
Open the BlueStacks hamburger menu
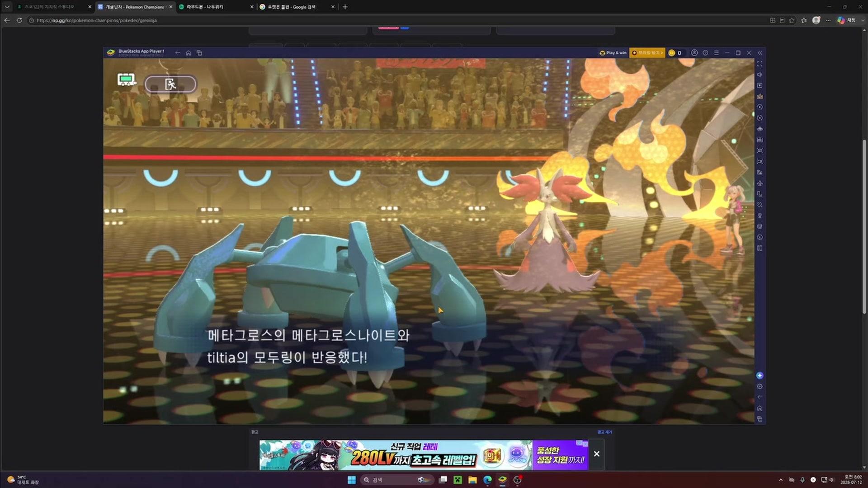coord(716,53)
